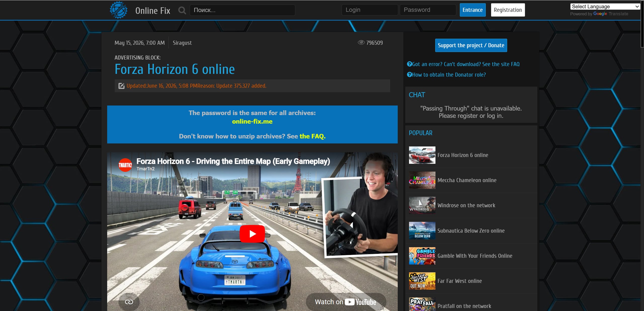Open Watch on YouTube button
644x311 pixels.
pos(346,302)
